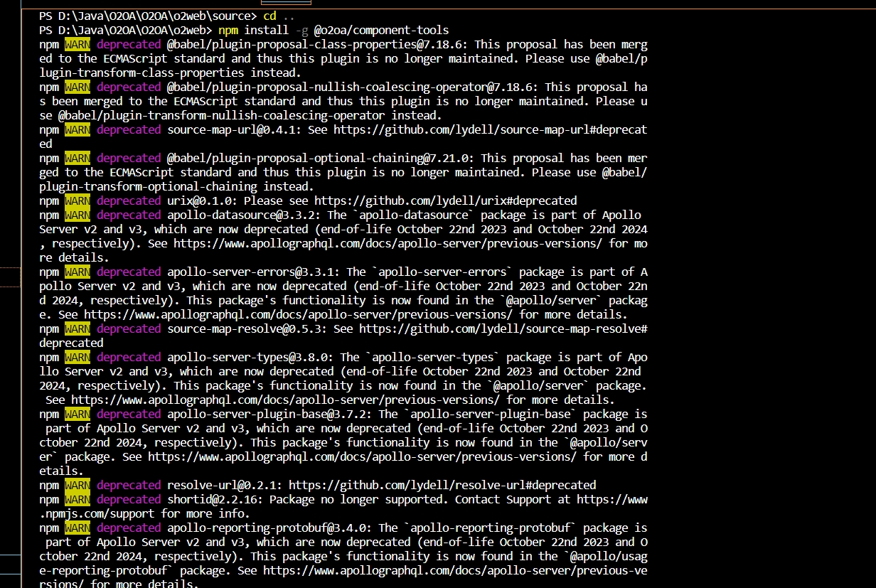Click 'Package no longer supported.' in shortid warning
Viewport: 876px width, 588px height.
pyautogui.click(x=359, y=499)
